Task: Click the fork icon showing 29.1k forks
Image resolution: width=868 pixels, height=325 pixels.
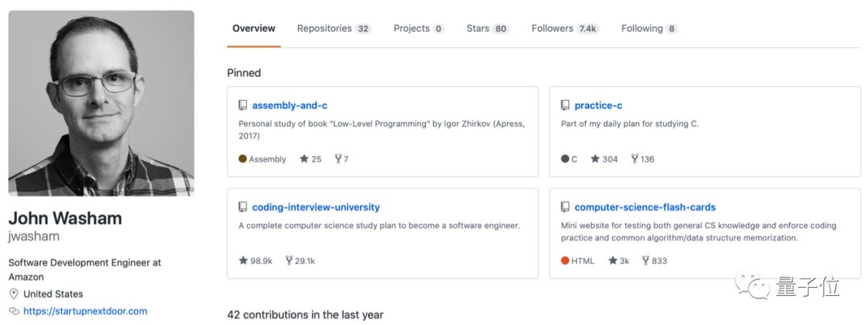Action: click(x=289, y=261)
